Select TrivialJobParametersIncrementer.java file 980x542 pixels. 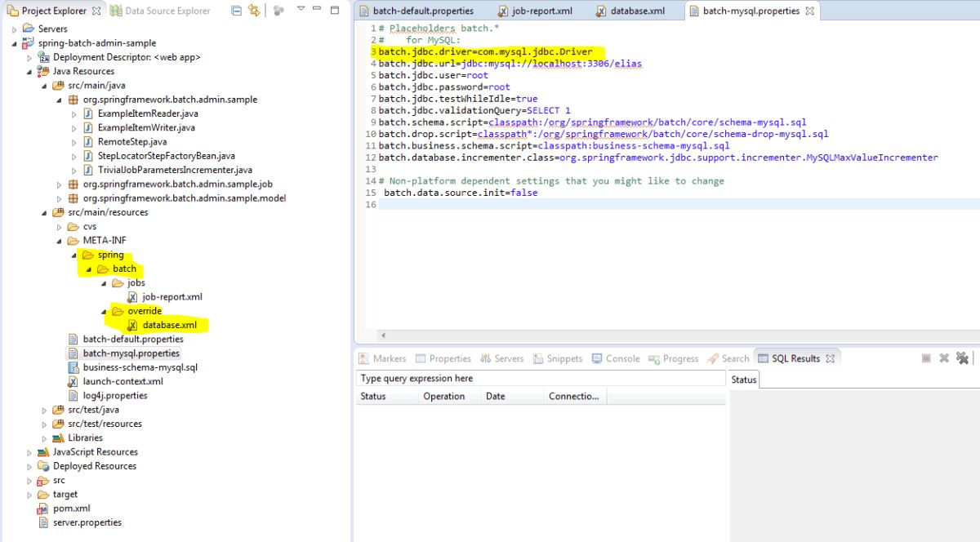coord(175,170)
